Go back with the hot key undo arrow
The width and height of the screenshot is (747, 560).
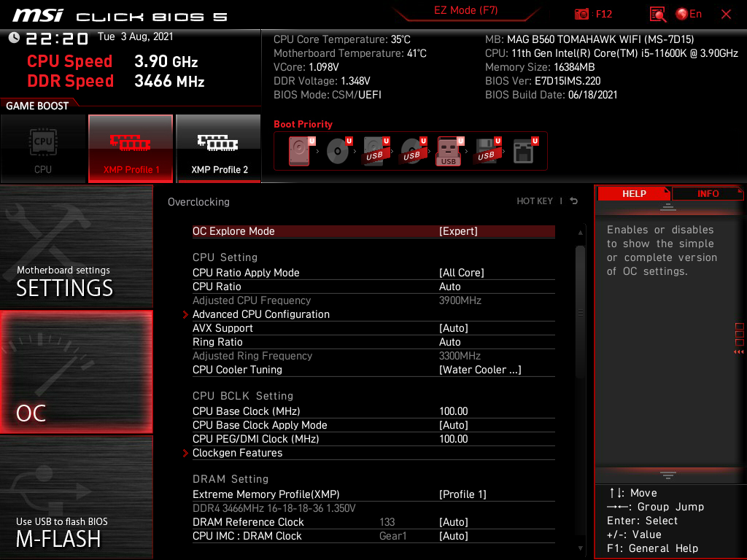[x=573, y=201]
